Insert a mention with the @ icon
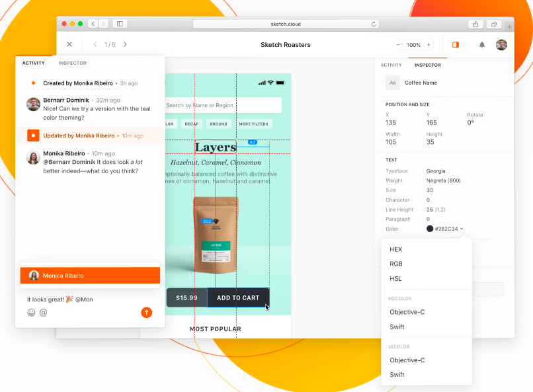The width and height of the screenshot is (533, 392). coord(43,313)
